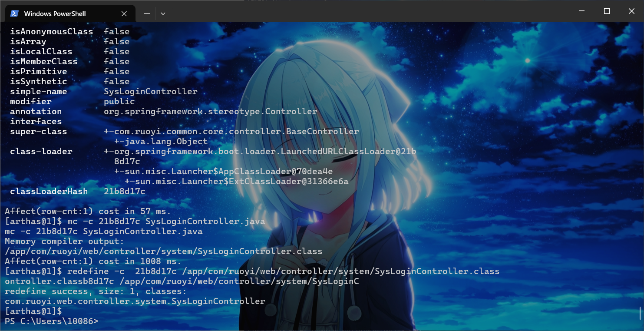Image resolution: width=644 pixels, height=331 pixels.
Task: Expand the new tab profile dropdown
Action: 163,13
